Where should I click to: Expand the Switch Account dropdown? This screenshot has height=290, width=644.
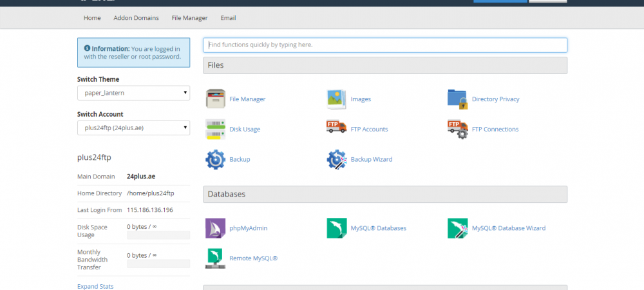click(x=133, y=128)
